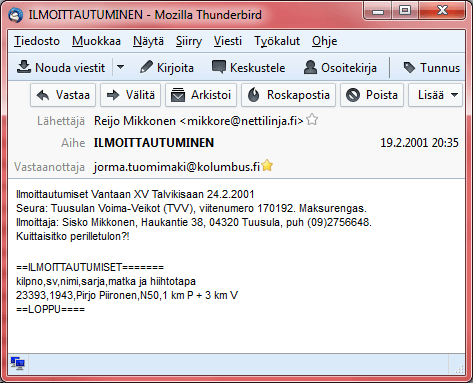The image size is (473, 383).
Task: Delete message with Poista button
Action: 372,95
